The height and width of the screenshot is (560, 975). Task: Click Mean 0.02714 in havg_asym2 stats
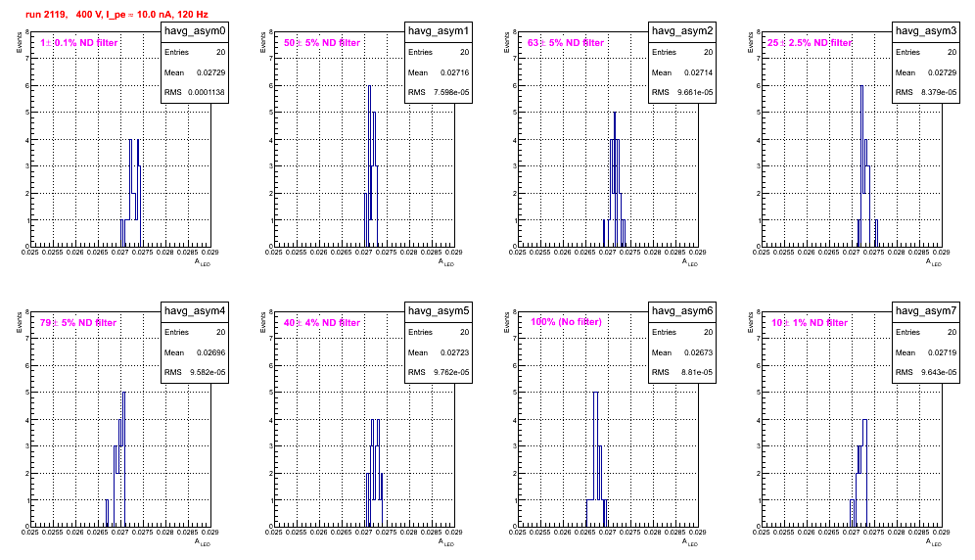pyautogui.click(x=682, y=72)
